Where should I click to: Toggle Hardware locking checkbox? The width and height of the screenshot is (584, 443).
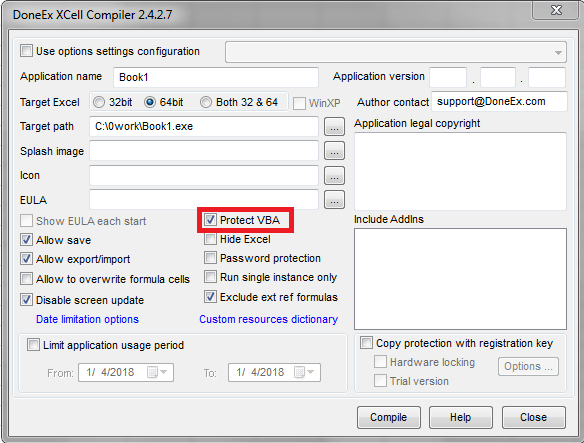pyautogui.click(x=380, y=362)
